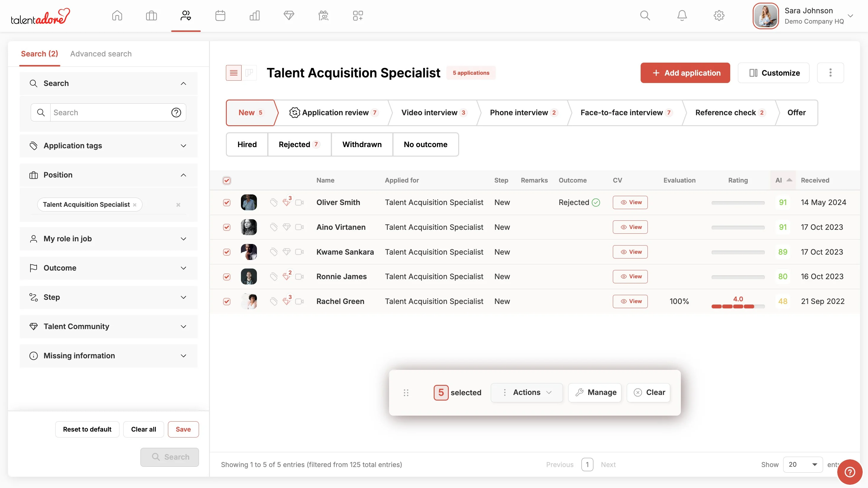Image resolution: width=868 pixels, height=488 pixels.
Task: Switch to kanban board view icon
Action: [249, 73]
